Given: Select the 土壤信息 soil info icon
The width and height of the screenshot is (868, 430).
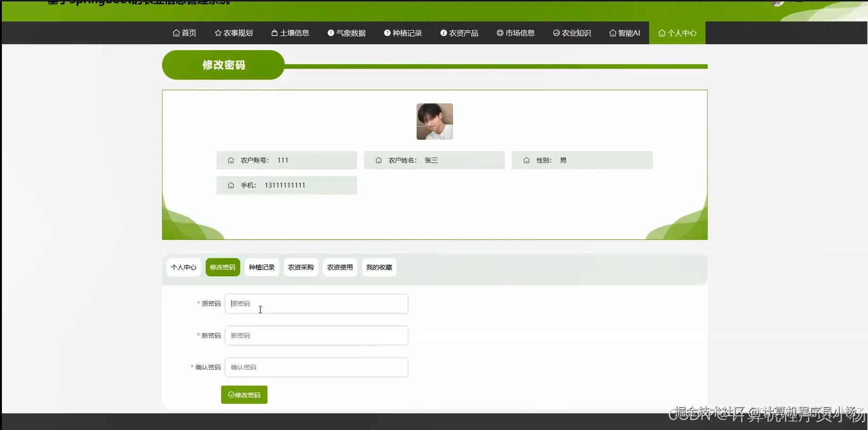Looking at the screenshot, I should [274, 33].
